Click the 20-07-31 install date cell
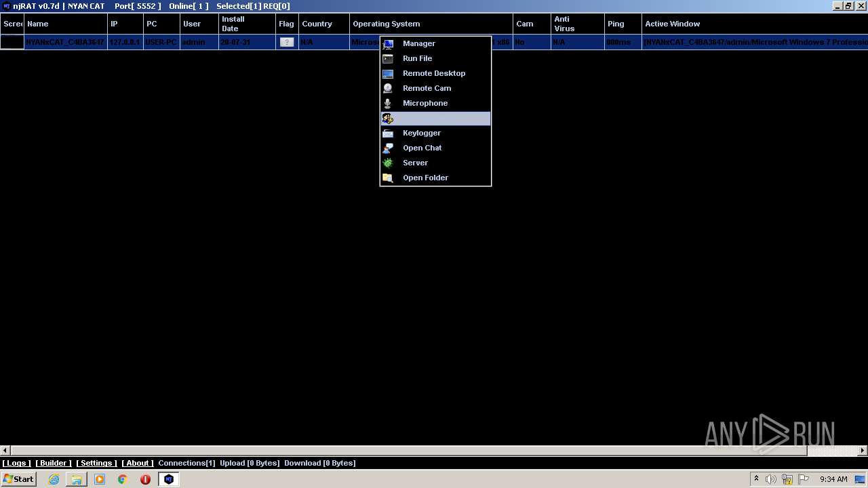Image resolution: width=868 pixels, height=488 pixels. point(247,42)
